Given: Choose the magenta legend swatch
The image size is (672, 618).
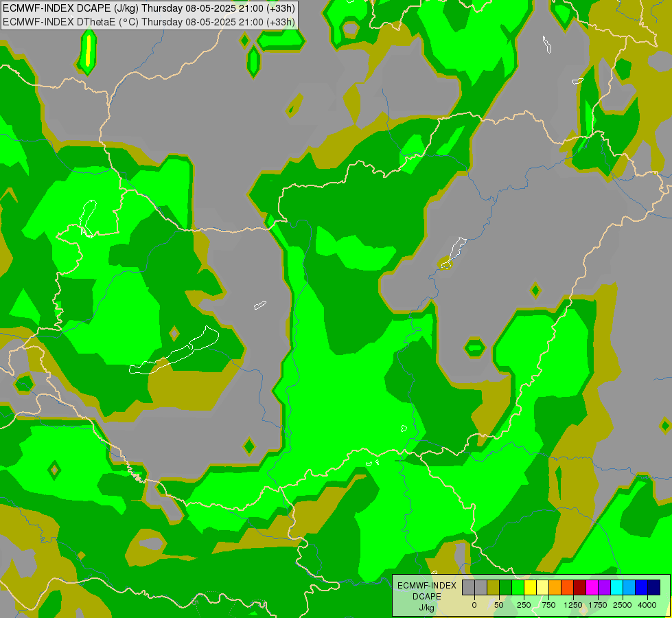Looking at the screenshot, I should click(592, 587).
